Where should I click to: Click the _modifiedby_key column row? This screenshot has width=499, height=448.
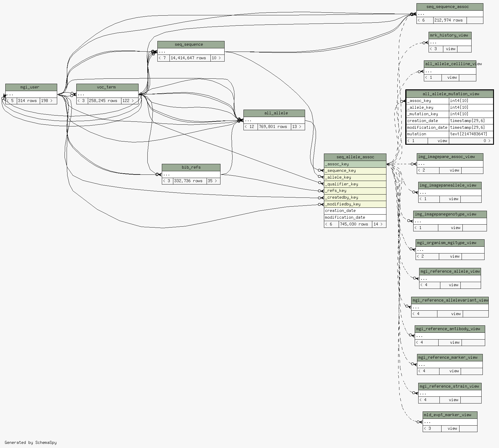tap(355, 204)
